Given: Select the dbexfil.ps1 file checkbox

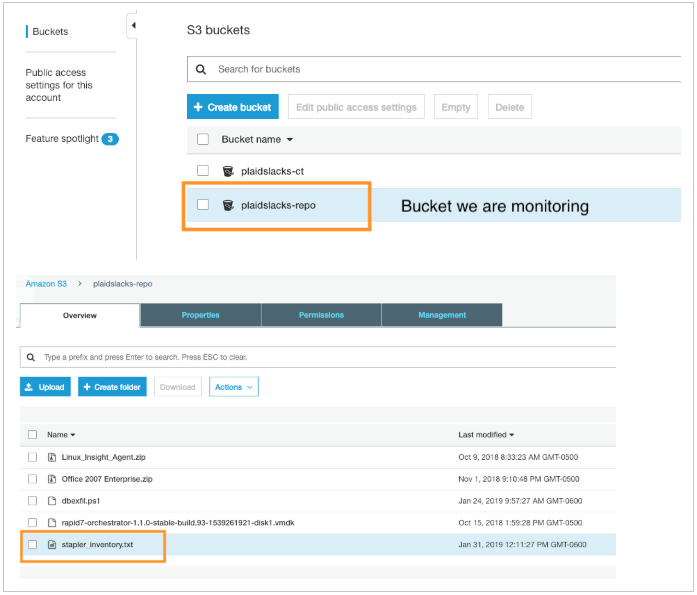Looking at the screenshot, I should click(x=33, y=501).
